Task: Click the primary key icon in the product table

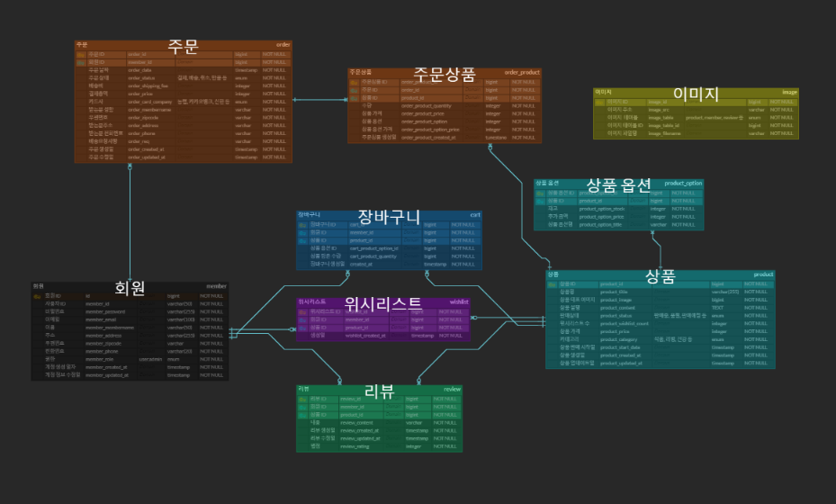Action: coord(553,284)
